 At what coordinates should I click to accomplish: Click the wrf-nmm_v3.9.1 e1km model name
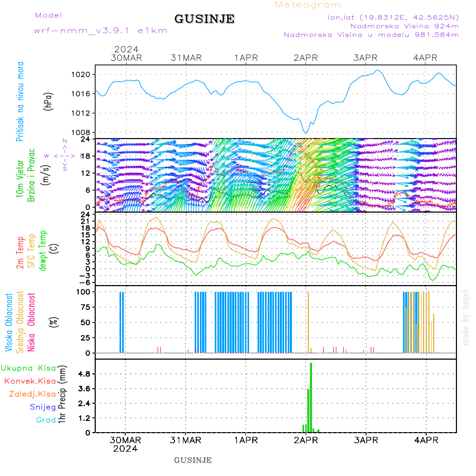pos(100,31)
